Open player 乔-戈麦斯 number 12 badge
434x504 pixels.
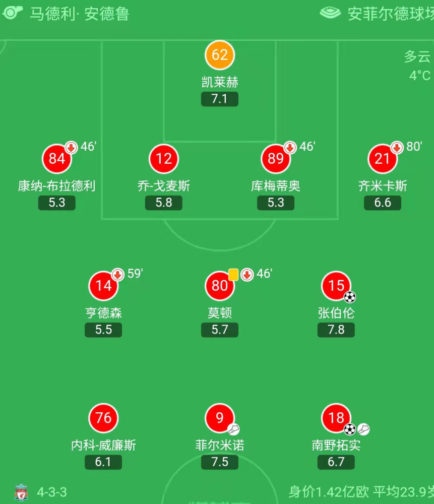[x=164, y=159]
